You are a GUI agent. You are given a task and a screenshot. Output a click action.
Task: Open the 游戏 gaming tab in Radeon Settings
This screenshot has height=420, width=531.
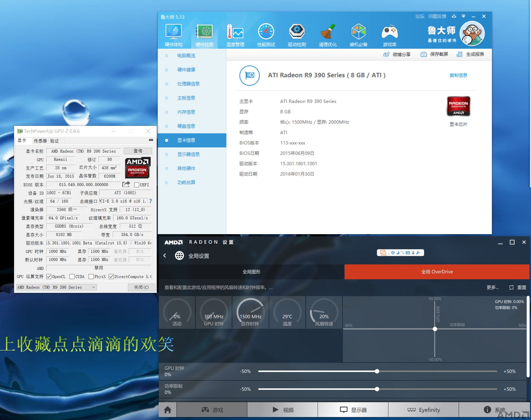coord(212,410)
